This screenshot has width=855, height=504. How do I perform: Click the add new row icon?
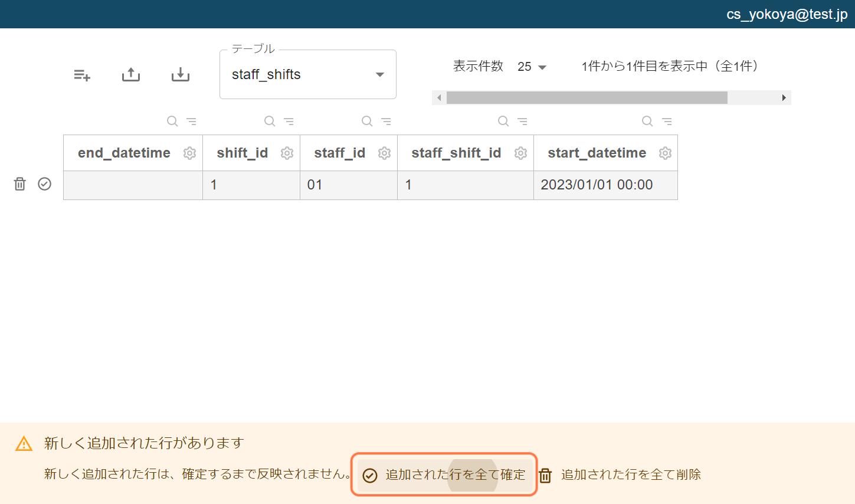tap(82, 75)
